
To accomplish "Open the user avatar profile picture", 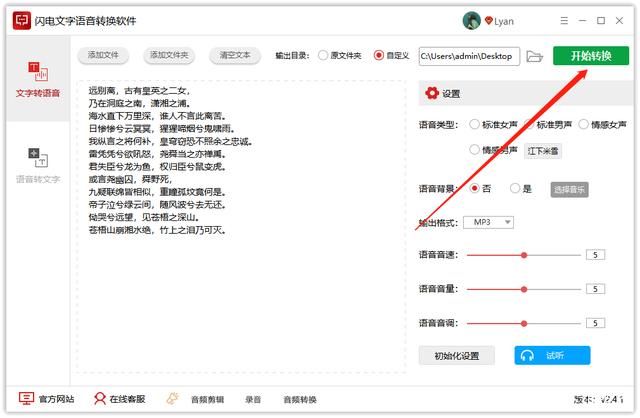I will pos(471,20).
